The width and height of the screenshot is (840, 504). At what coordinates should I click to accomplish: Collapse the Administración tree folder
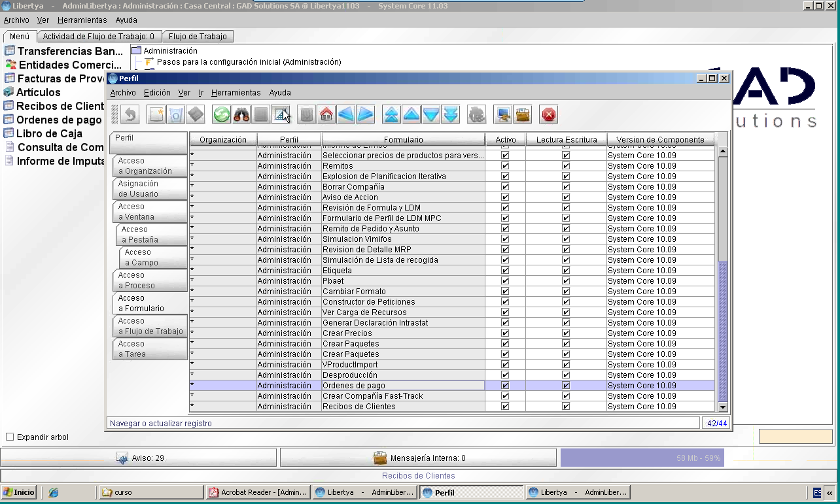tap(136, 50)
